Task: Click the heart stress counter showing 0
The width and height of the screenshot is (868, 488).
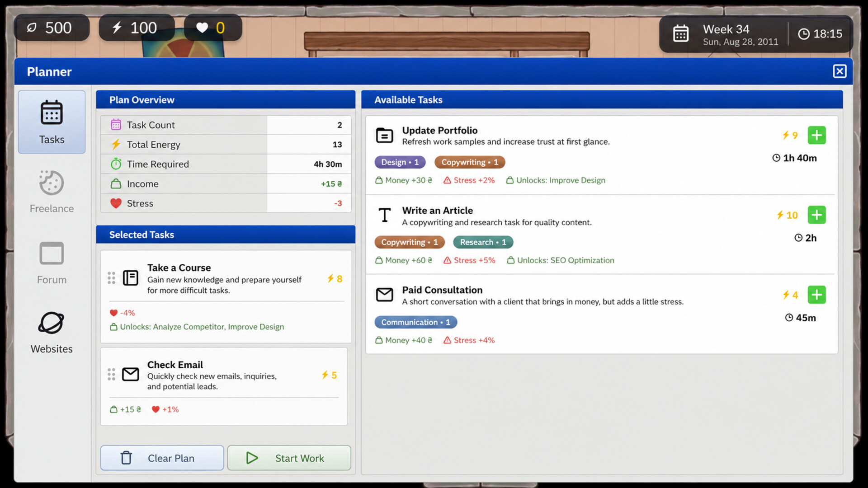Action: coord(212,28)
